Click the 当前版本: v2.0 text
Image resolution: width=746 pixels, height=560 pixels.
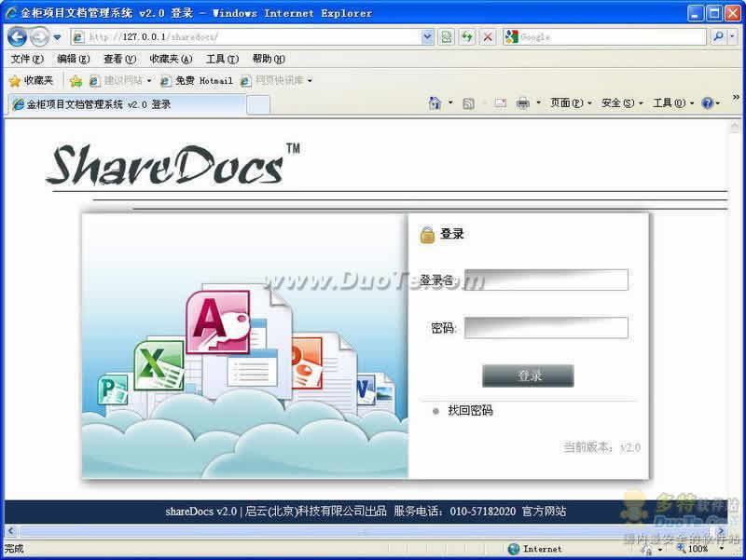tap(601, 447)
